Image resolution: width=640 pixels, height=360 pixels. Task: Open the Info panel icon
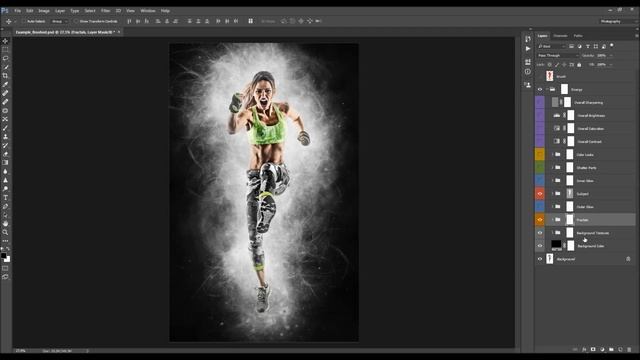tap(528, 71)
